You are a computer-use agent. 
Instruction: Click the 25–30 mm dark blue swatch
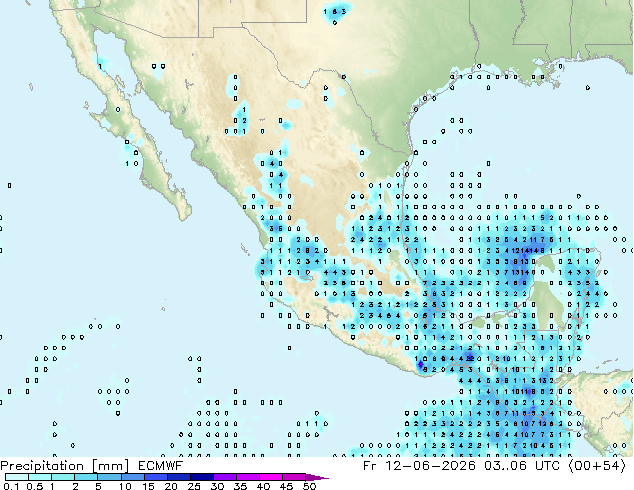point(202,477)
